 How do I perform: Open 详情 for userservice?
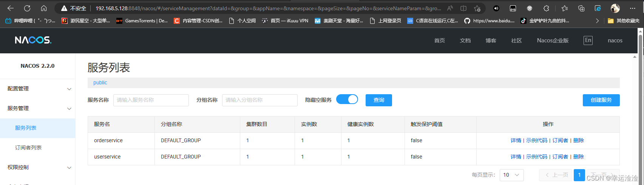[x=516, y=157]
